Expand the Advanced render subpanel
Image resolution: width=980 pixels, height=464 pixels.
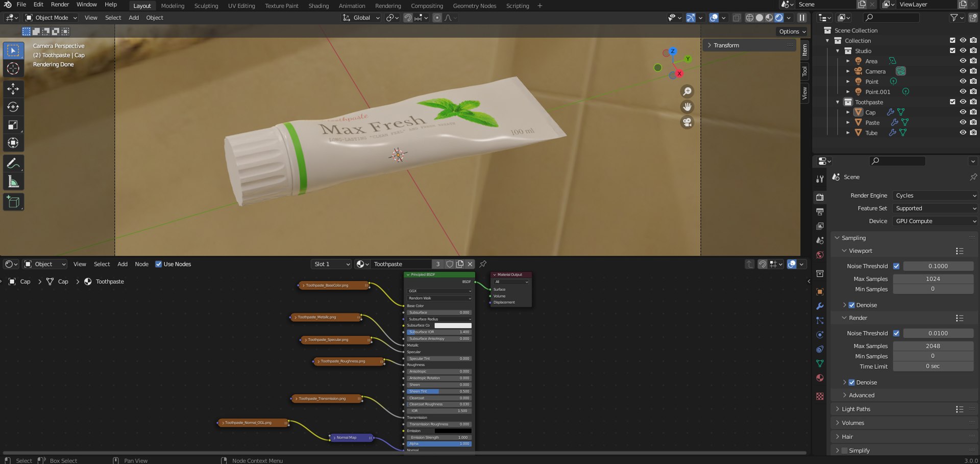coord(862,395)
